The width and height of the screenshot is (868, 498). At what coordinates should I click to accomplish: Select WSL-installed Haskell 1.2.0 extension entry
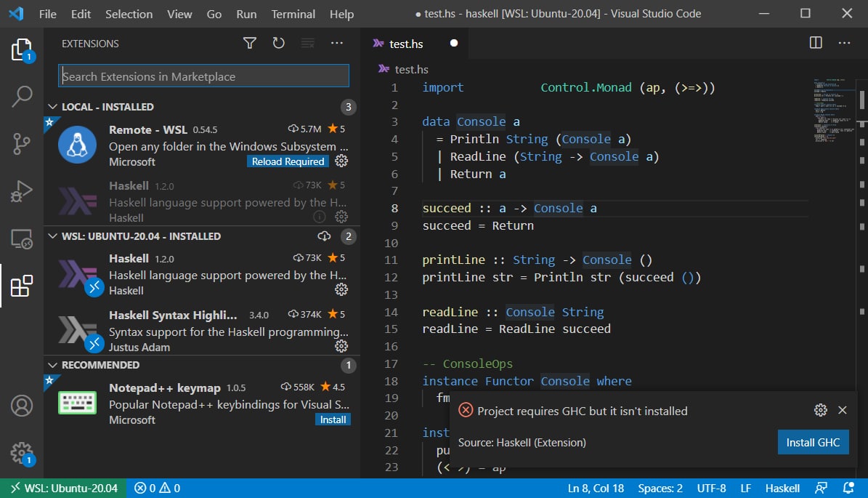(202, 273)
